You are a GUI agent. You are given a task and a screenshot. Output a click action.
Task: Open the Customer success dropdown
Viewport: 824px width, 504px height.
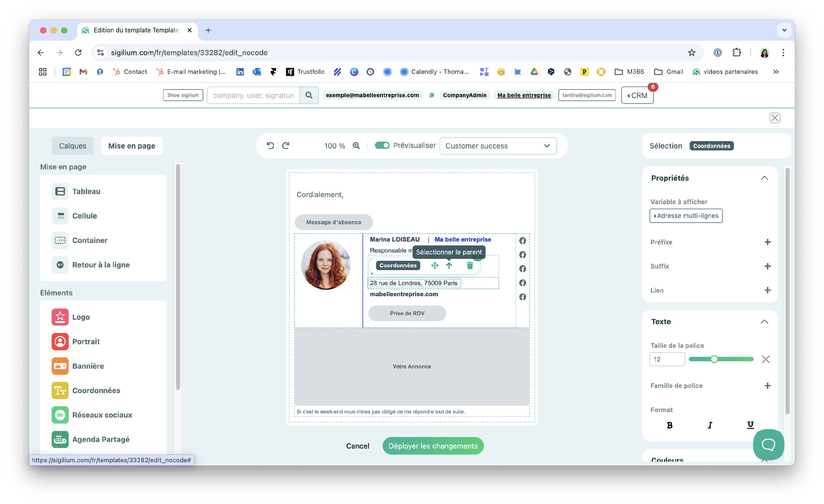pos(498,146)
